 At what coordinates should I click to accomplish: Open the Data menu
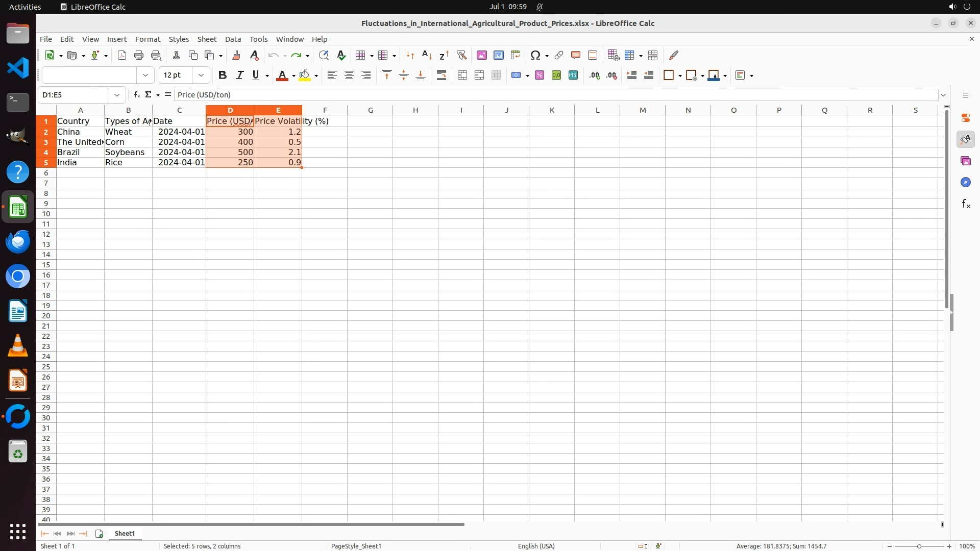tap(233, 39)
